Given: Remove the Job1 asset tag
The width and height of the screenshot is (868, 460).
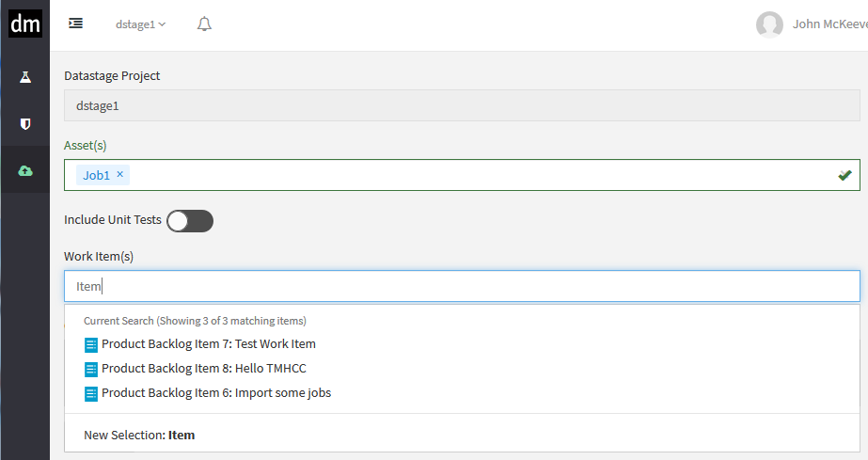Looking at the screenshot, I should click(x=120, y=174).
